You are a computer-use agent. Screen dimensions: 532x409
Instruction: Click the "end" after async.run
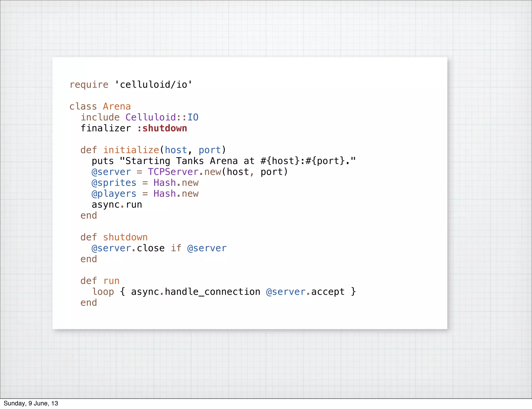[89, 215]
